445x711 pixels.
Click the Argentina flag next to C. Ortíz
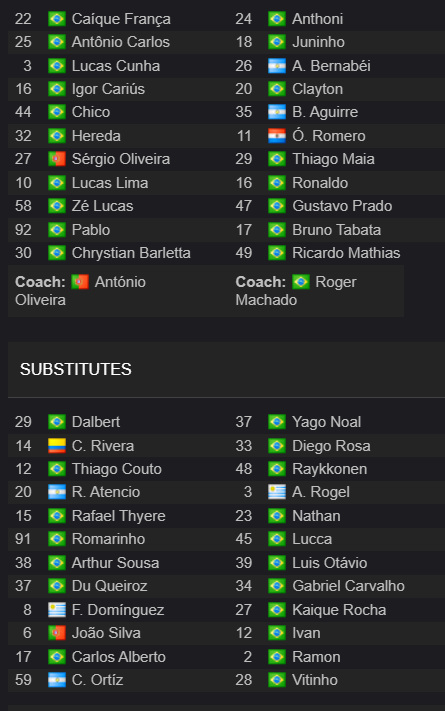pyautogui.click(x=57, y=680)
